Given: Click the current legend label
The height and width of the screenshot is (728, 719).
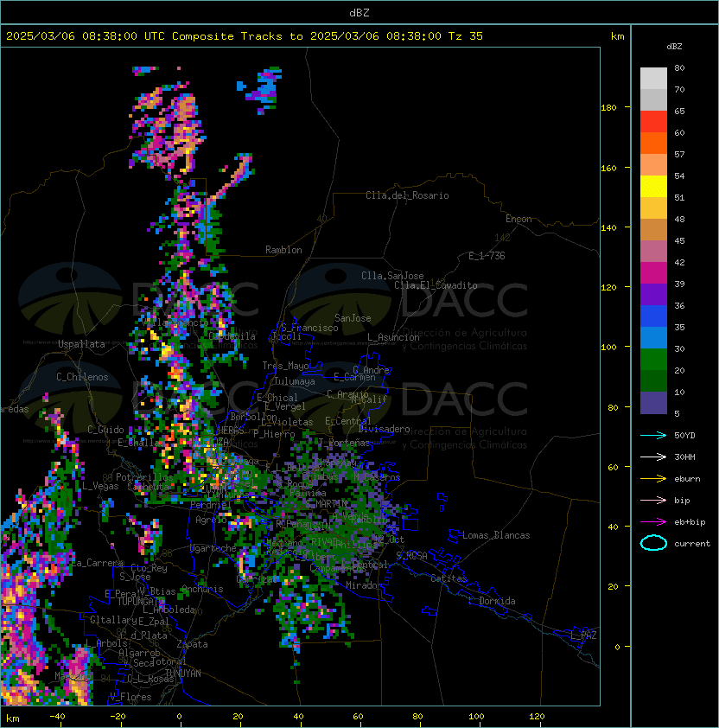Looking at the screenshot, I should (692, 544).
